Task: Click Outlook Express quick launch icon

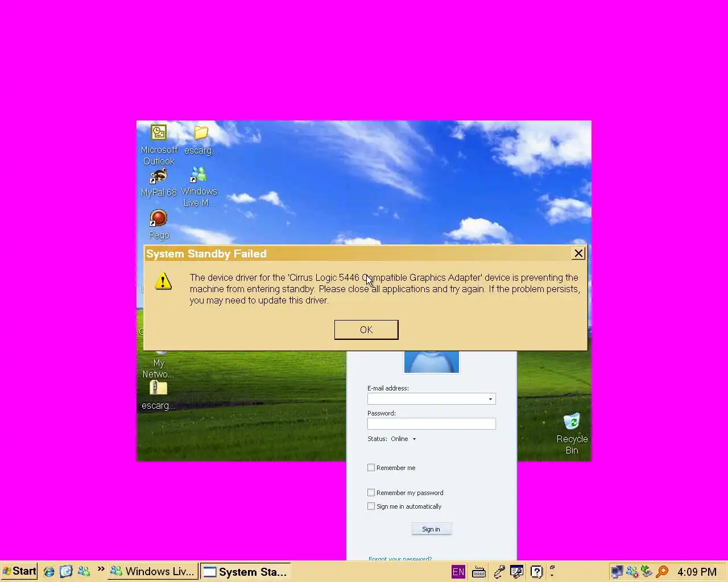Action: [x=66, y=572]
